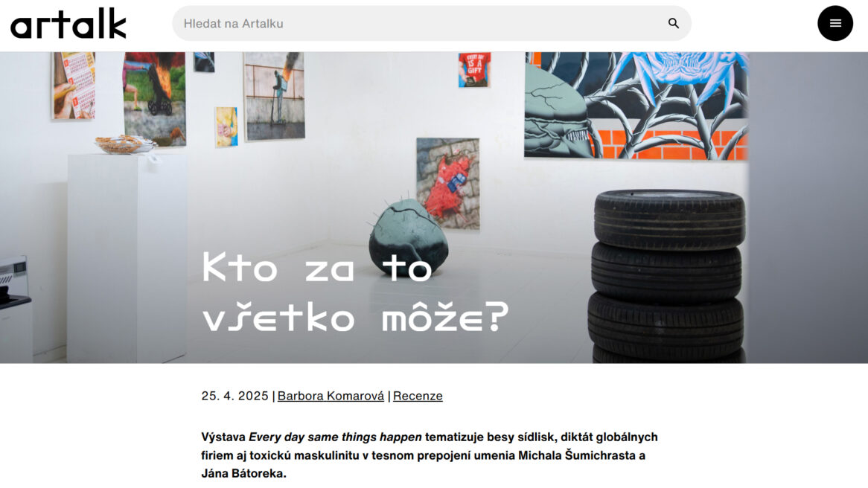Open the hamburger menu button
The height and width of the screenshot is (488, 868).
click(835, 23)
